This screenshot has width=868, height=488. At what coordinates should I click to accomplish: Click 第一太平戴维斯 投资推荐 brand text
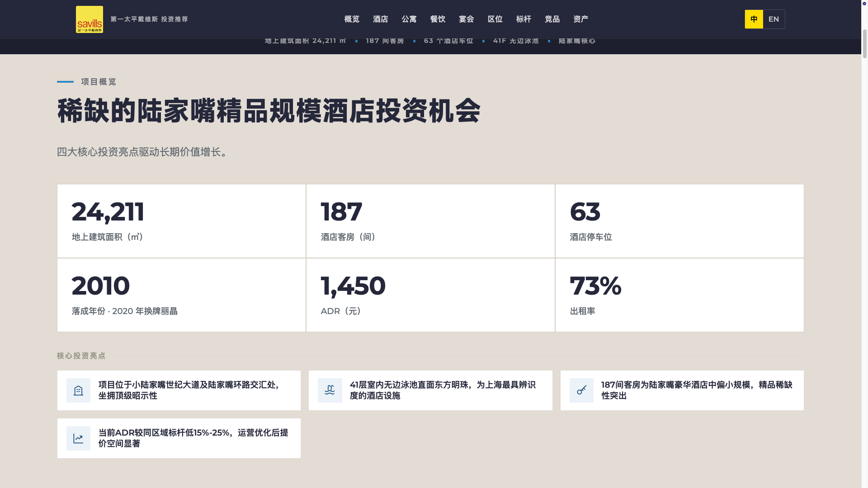(x=149, y=19)
